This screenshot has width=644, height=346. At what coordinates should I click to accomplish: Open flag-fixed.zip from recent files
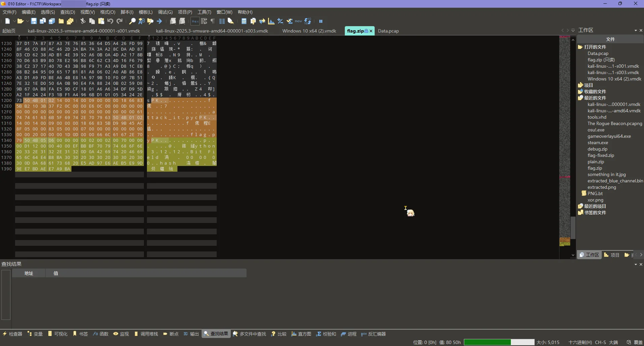coord(600,155)
